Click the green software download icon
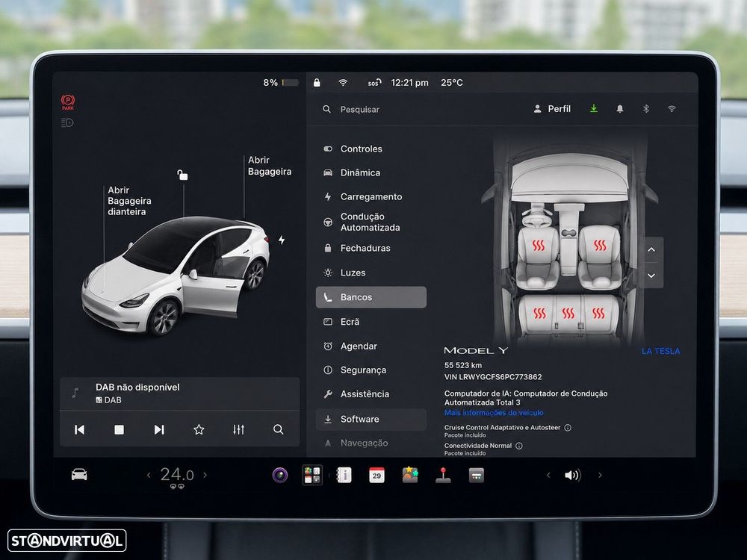The height and width of the screenshot is (560, 747). [594, 108]
